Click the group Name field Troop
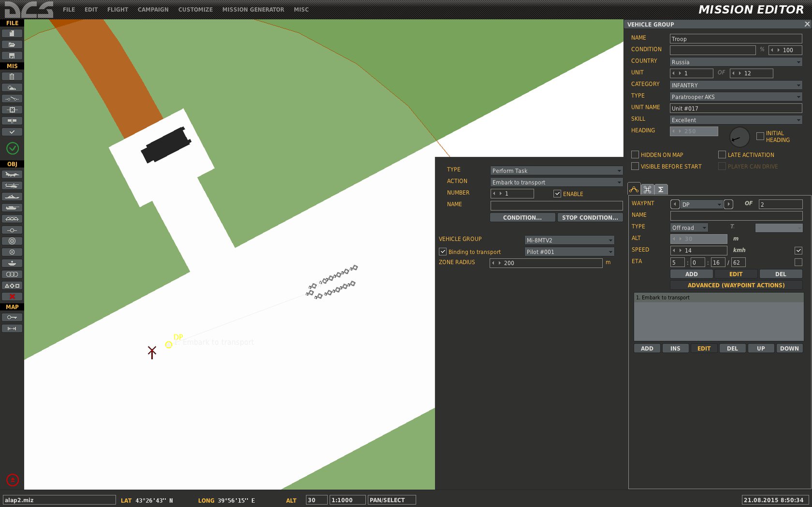The image size is (812, 507). (x=736, y=39)
